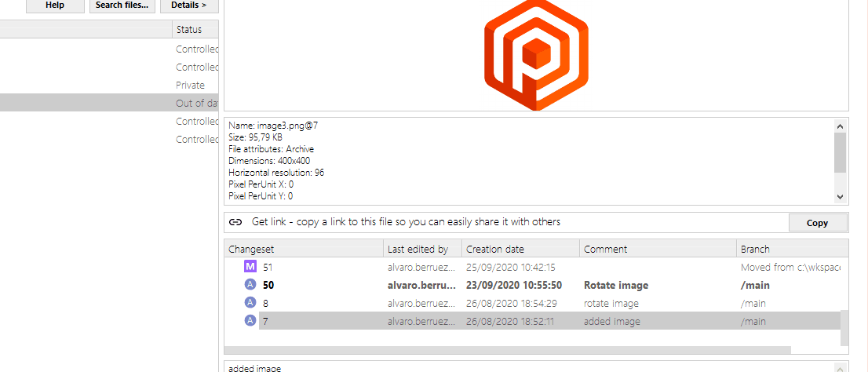Image resolution: width=868 pixels, height=372 pixels.
Task: Select the Out of date status row
Action: pyautogui.click(x=109, y=103)
